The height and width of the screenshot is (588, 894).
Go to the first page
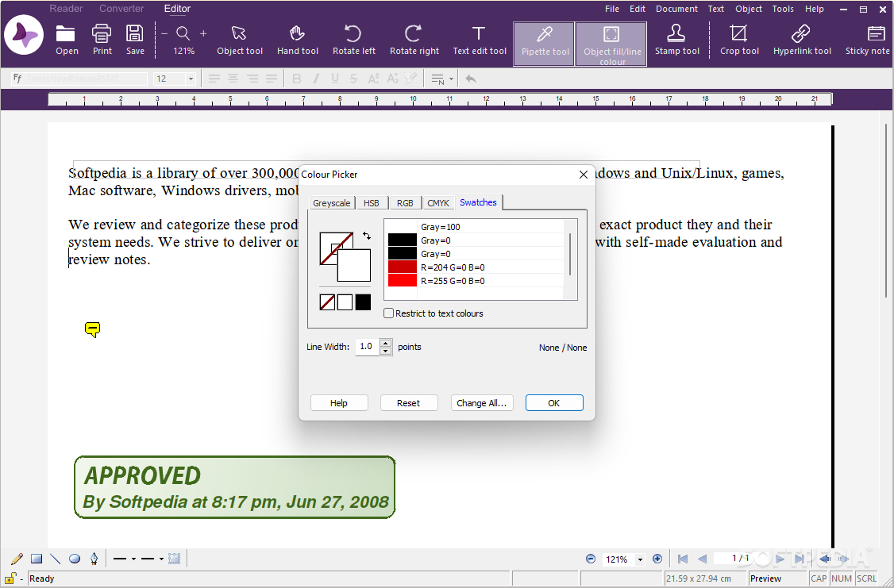point(683,559)
